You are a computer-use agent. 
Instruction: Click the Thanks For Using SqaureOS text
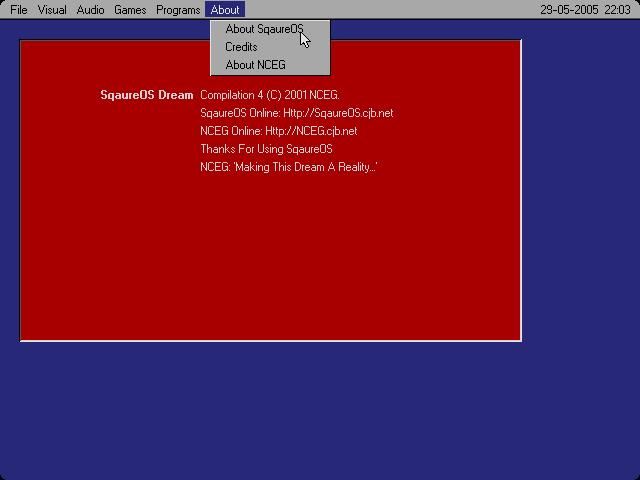coord(266,149)
